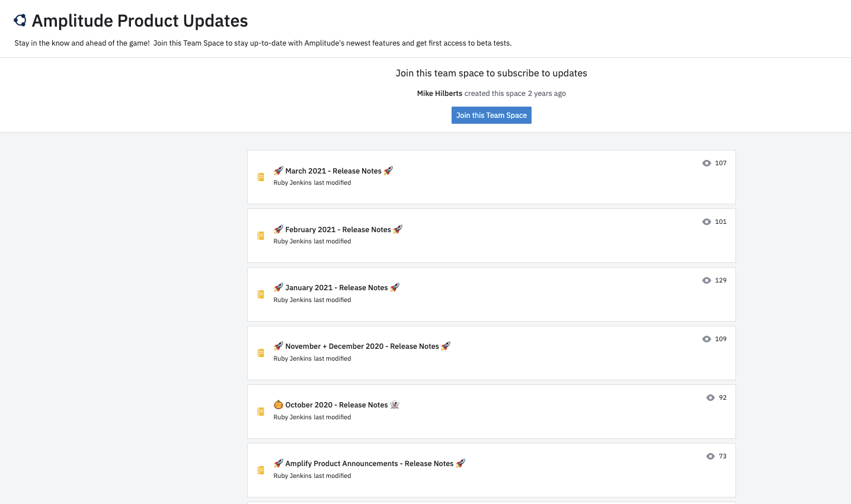Select the Amplitude Product Updates page heading
Screen dimensions: 851x504
pos(140,21)
